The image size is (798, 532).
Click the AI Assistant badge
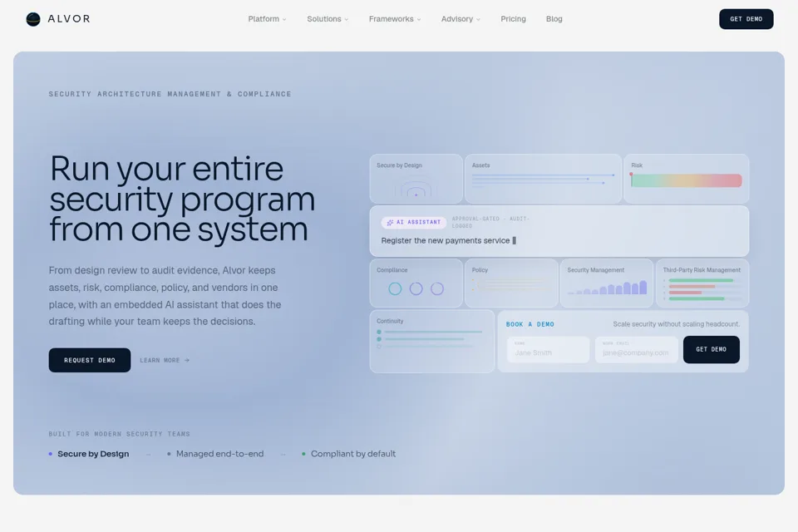pyautogui.click(x=414, y=223)
